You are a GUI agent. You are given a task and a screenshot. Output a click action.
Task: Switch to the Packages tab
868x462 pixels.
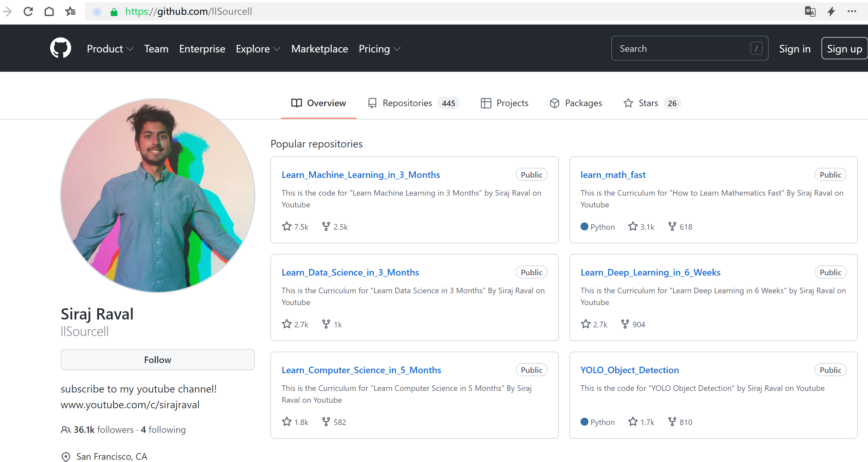pyautogui.click(x=576, y=103)
